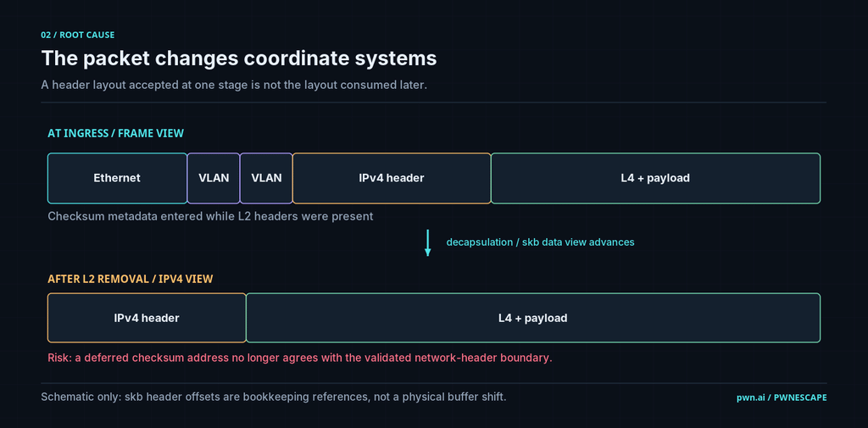868x428 pixels.
Task: Click the 'decapsulation / skb data view advances' label
Action: click(540, 242)
